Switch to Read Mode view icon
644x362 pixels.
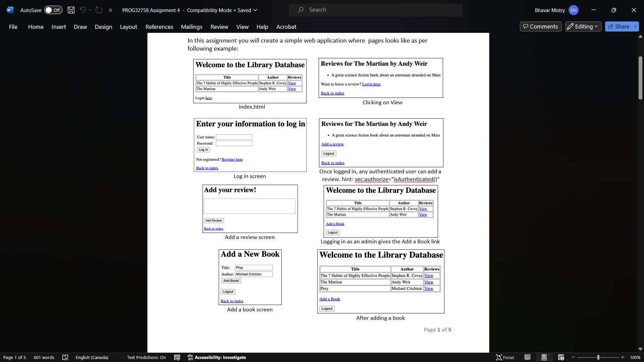pyautogui.click(x=527, y=357)
